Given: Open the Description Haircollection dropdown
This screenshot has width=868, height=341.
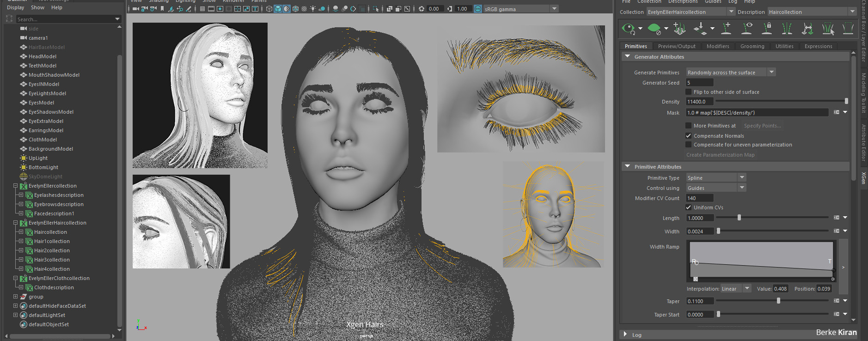Looking at the screenshot, I should pos(812,12).
